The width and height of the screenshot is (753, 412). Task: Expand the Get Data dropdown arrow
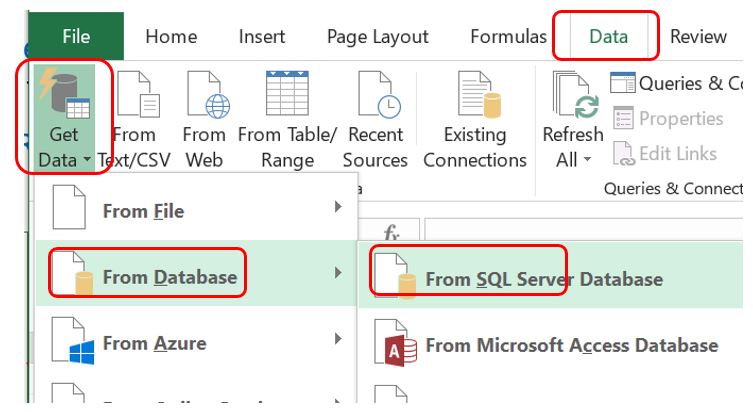88,161
